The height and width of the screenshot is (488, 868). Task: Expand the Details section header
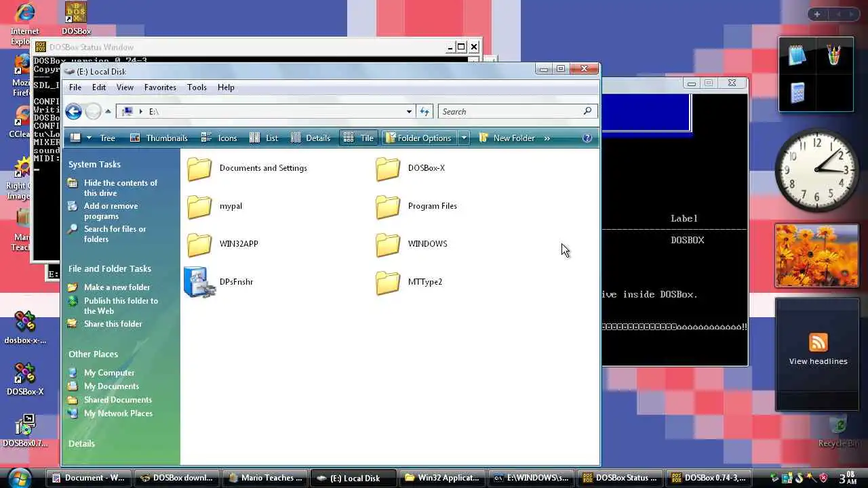81,443
